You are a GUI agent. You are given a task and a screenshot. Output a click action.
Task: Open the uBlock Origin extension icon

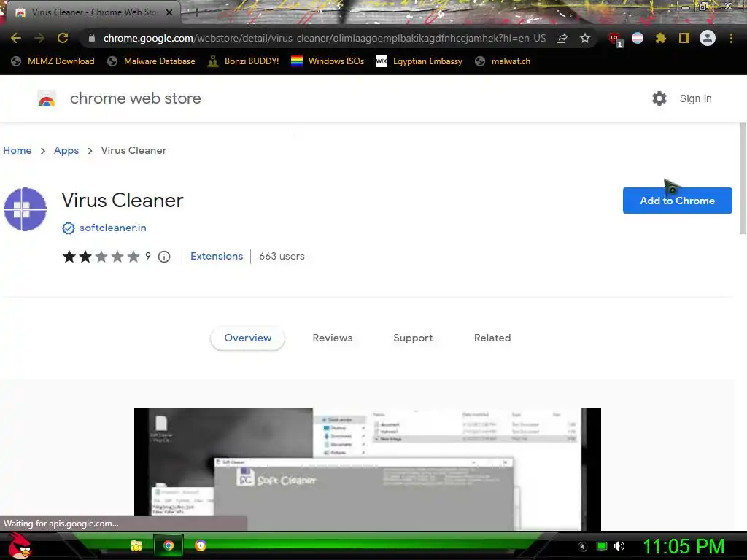[615, 39]
